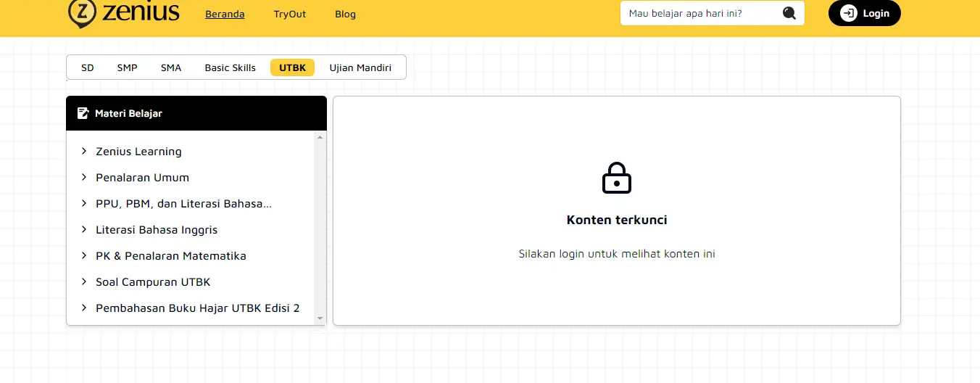The image size is (980, 383).
Task: Expand Soal Campuran UTBK chevron
Action: [84, 281]
